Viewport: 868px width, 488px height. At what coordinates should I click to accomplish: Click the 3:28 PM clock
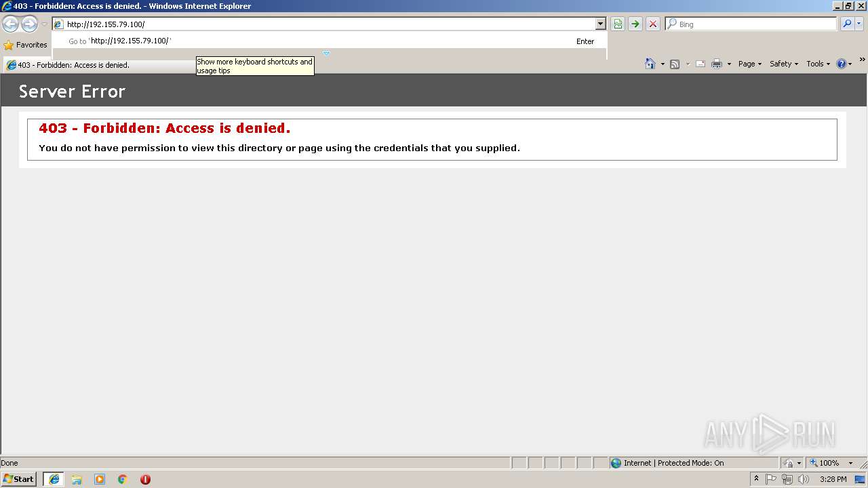tap(833, 479)
